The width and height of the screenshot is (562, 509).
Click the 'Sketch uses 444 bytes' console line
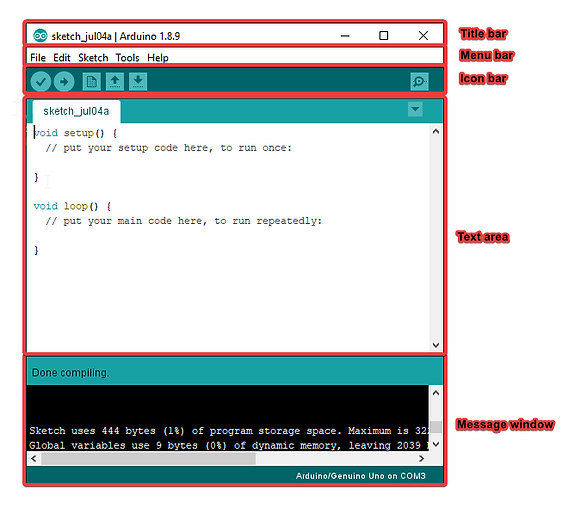[x=229, y=430]
